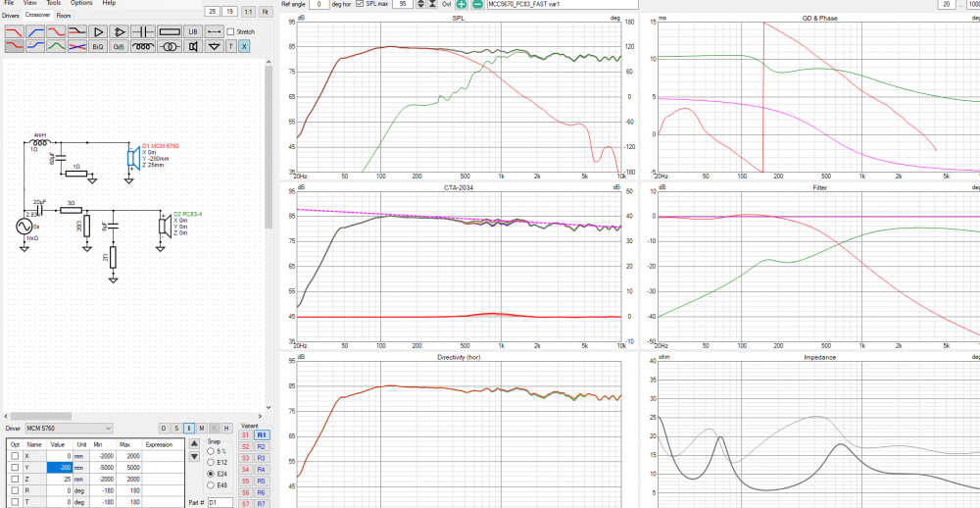Insert the op-amp buffer triangle

97,32
